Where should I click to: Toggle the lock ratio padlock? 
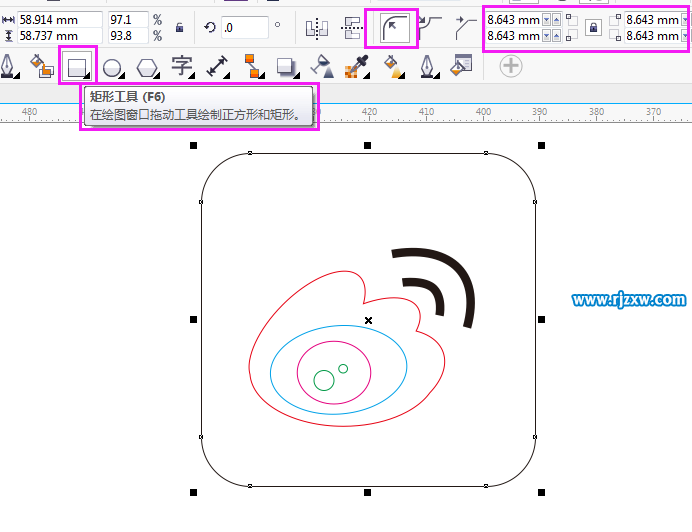point(179,28)
